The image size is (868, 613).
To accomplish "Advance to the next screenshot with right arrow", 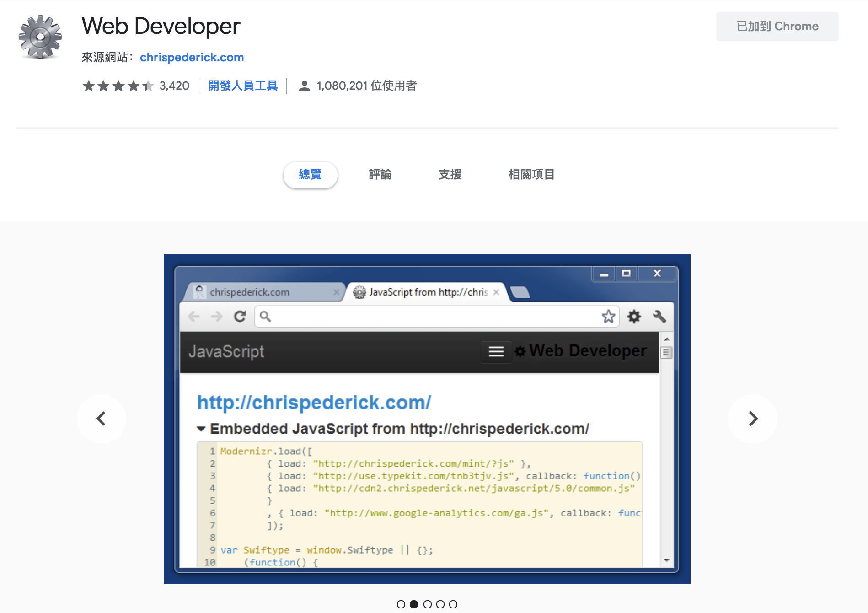I will tap(753, 419).
